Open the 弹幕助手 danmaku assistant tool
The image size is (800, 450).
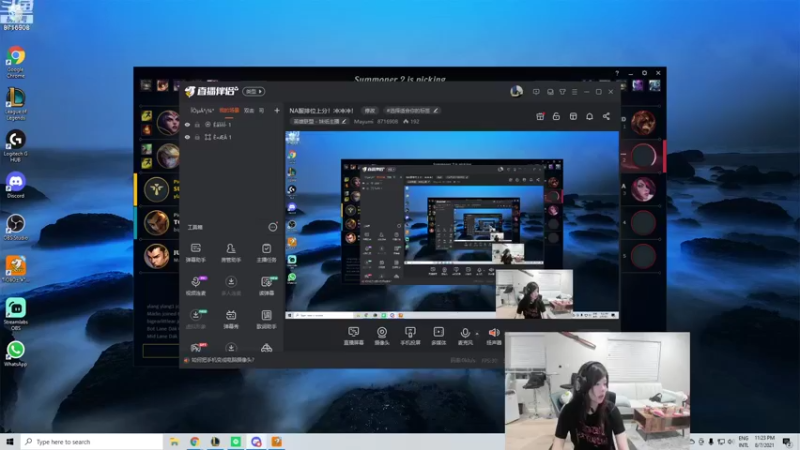[x=196, y=253]
